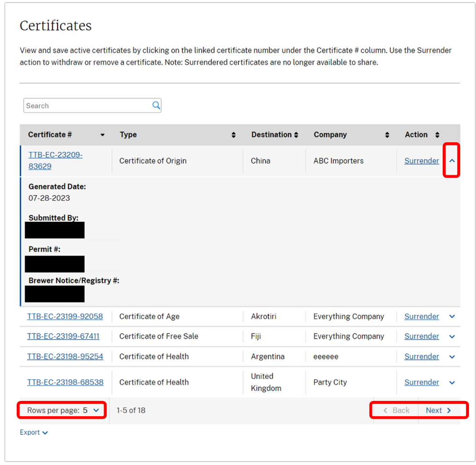Screen dimensions: 476x465
Task: Sort the Action column
Action: (x=437, y=135)
